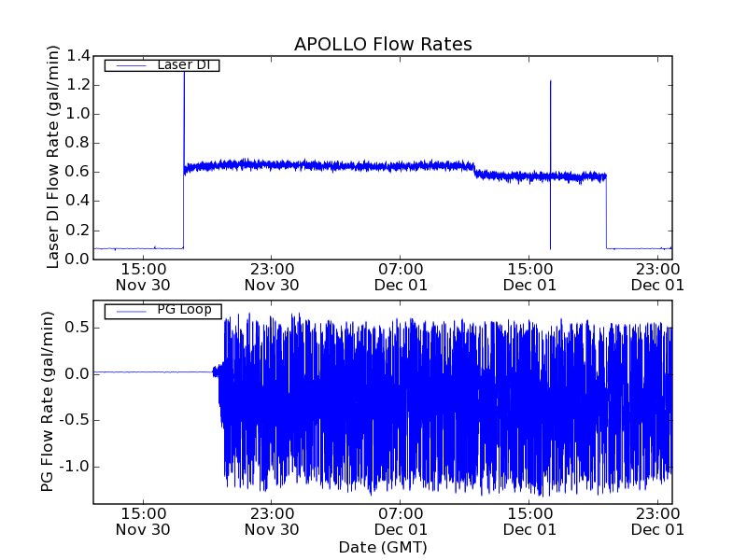The image size is (747, 560).
Task: Select the "Laser DI" legend entry
Action: click(x=162, y=64)
